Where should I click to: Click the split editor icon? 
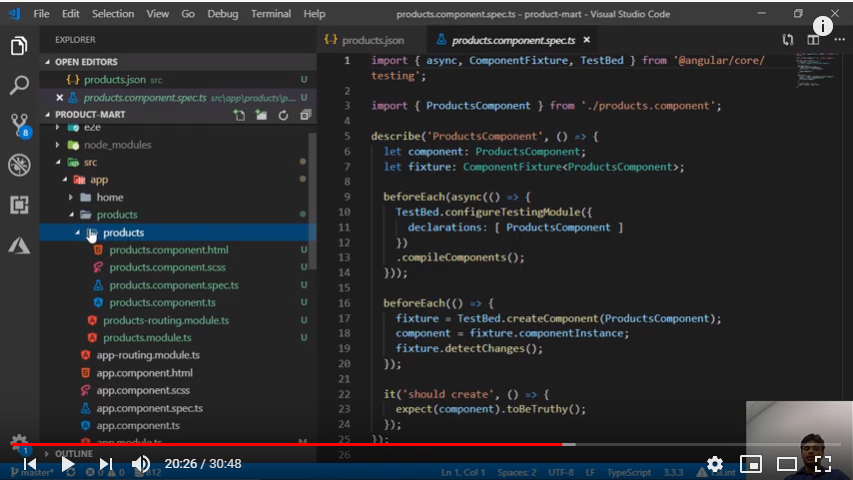pyautogui.click(x=813, y=40)
